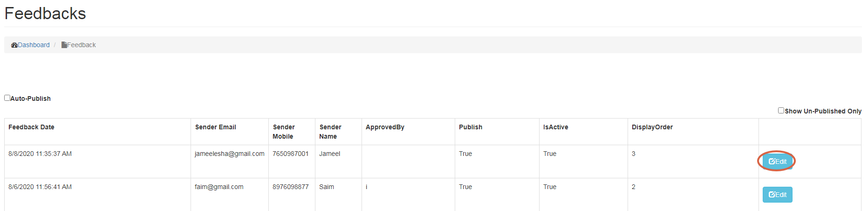Edit the feedback from Jameel
The height and width of the screenshot is (211, 868).
pyautogui.click(x=777, y=162)
